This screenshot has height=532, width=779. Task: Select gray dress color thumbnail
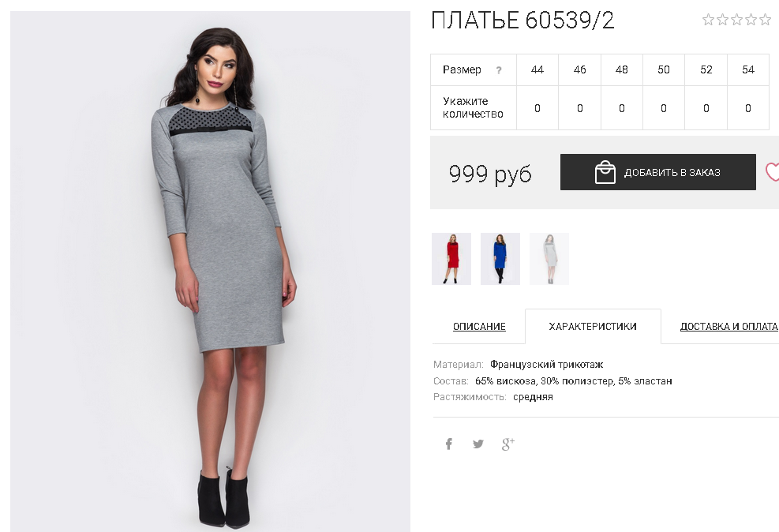(549, 259)
